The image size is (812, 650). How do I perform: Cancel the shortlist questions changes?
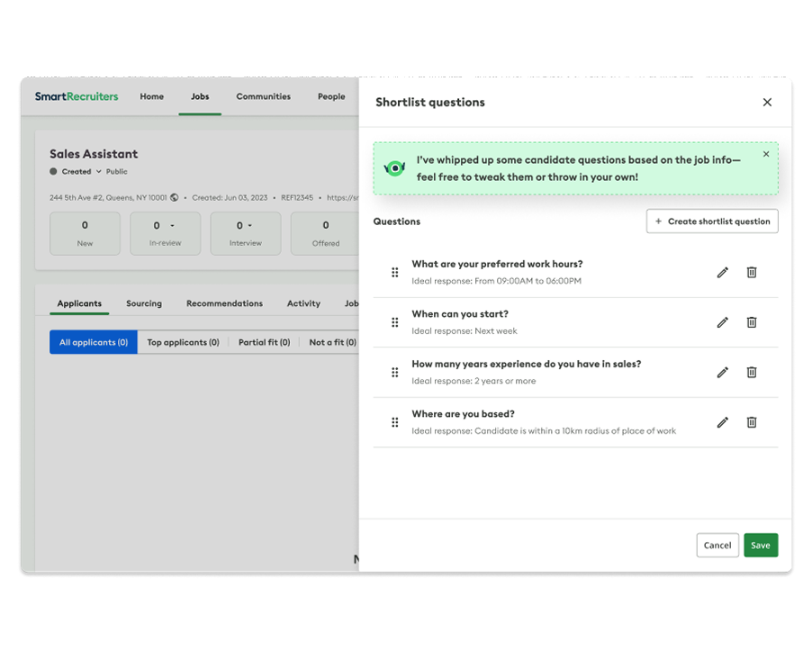pyautogui.click(x=717, y=545)
